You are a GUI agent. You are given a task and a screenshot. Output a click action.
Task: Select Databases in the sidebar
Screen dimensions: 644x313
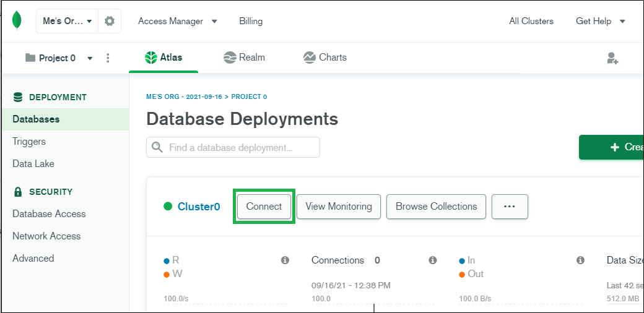pyautogui.click(x=65, y=119)
